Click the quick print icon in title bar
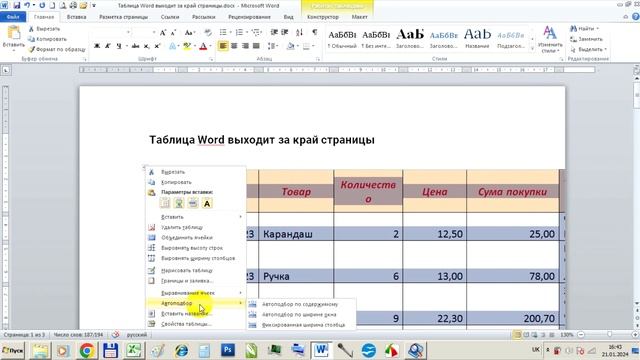640x360 pixels. (x=73, y=6)
